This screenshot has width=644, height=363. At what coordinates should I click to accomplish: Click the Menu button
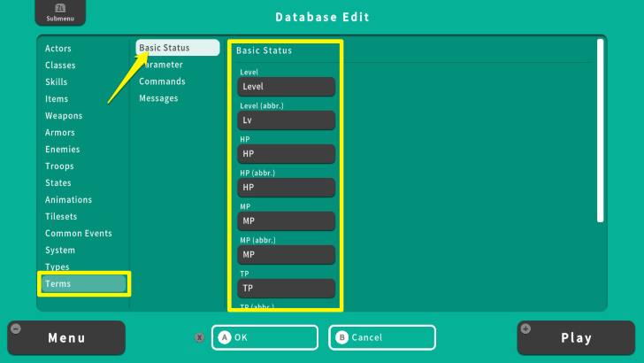(66, 338)
